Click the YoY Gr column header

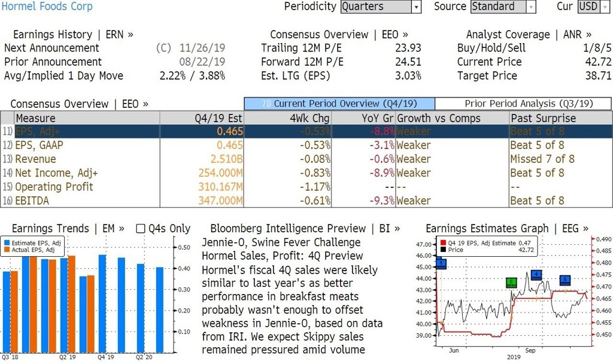coord(363,118)
